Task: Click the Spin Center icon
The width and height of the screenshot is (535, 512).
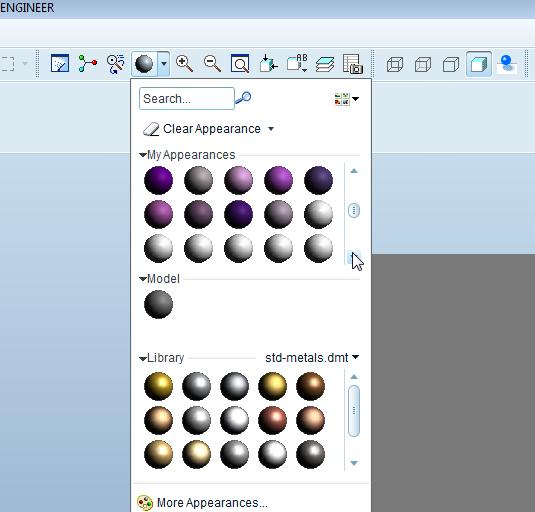Action: (x=88, y=63)
